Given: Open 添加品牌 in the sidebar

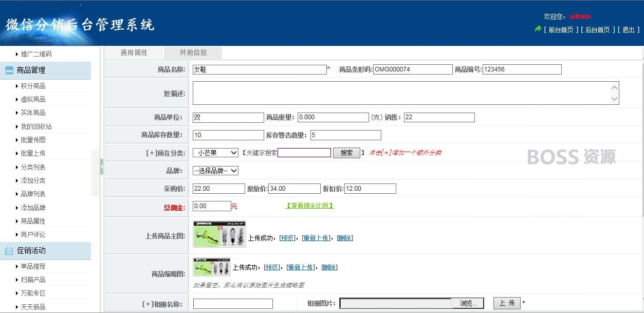Looking at the screenshot, I should click(33, 208).
